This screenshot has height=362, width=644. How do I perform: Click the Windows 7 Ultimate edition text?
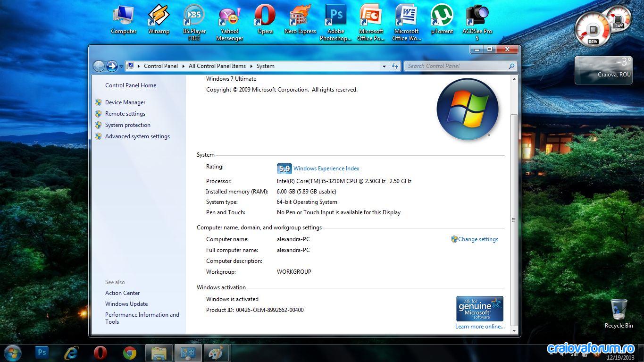pos(231,79)
